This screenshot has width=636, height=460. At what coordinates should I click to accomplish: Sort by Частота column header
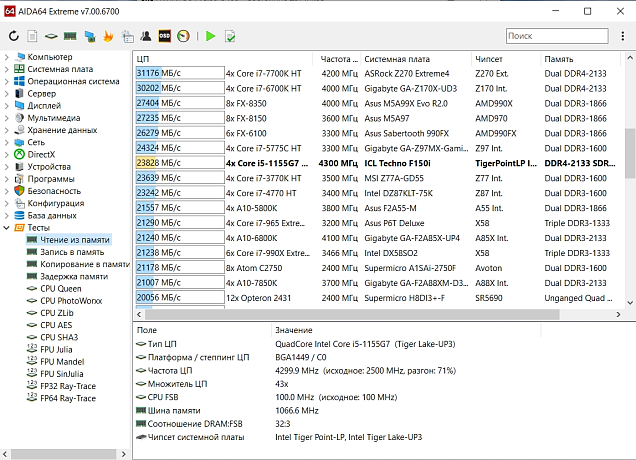point(338,59)
